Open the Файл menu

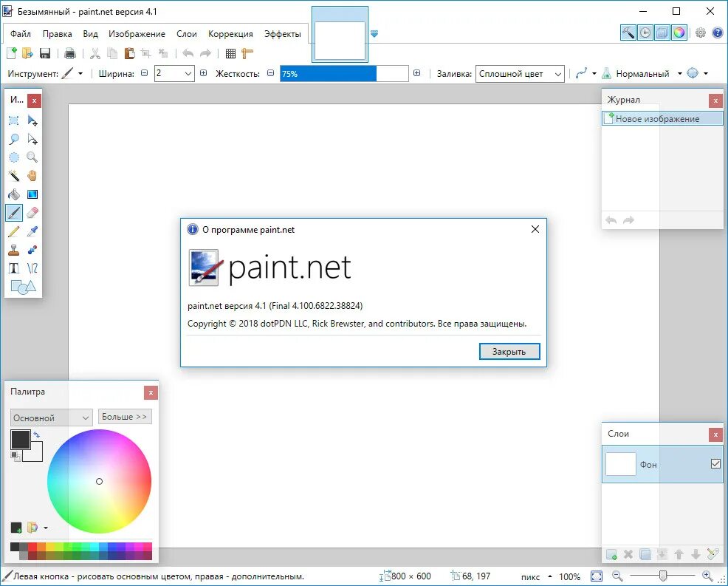coord(21,34)
